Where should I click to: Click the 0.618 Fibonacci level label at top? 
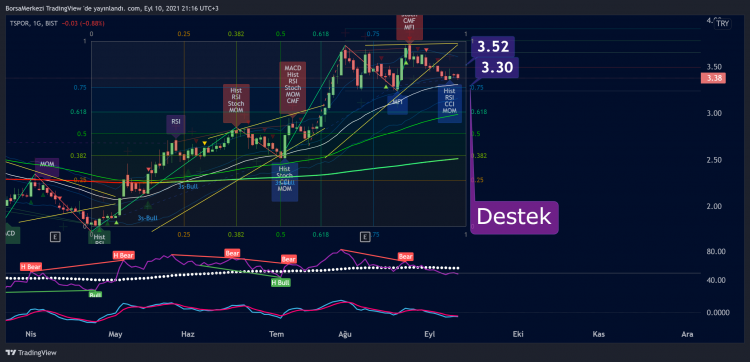coord(320,34)
